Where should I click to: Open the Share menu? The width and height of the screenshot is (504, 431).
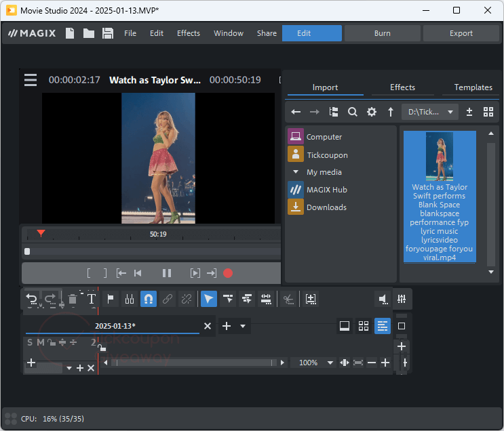(x=267, y=33)
